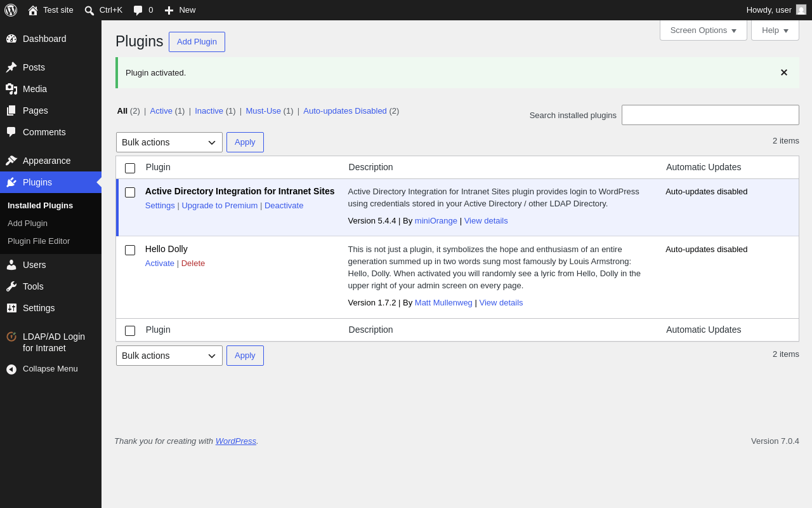Image resolution: width=812 pixels, height=508 pixels.
Task: Expand the Help panel
Action: (x=775, y=30)
